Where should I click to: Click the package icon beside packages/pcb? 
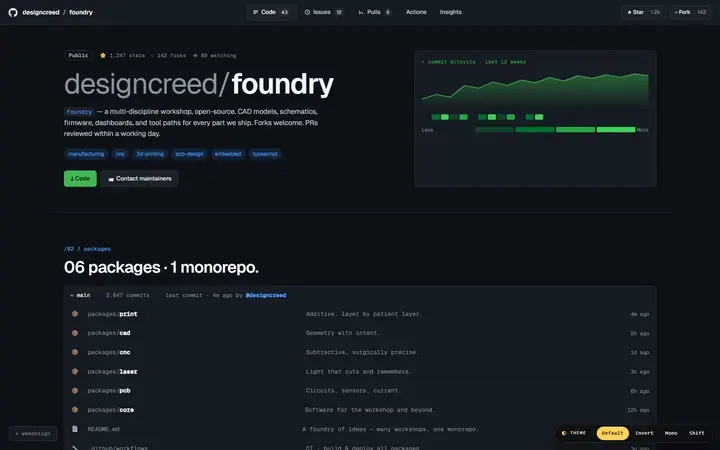75,391
